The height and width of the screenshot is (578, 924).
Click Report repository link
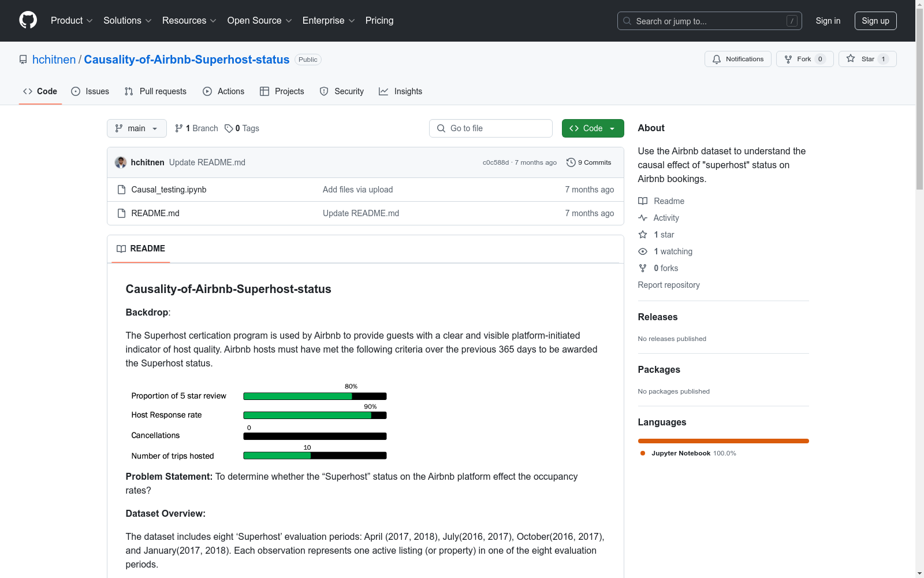pyautogui.click(x=669, y=285)
